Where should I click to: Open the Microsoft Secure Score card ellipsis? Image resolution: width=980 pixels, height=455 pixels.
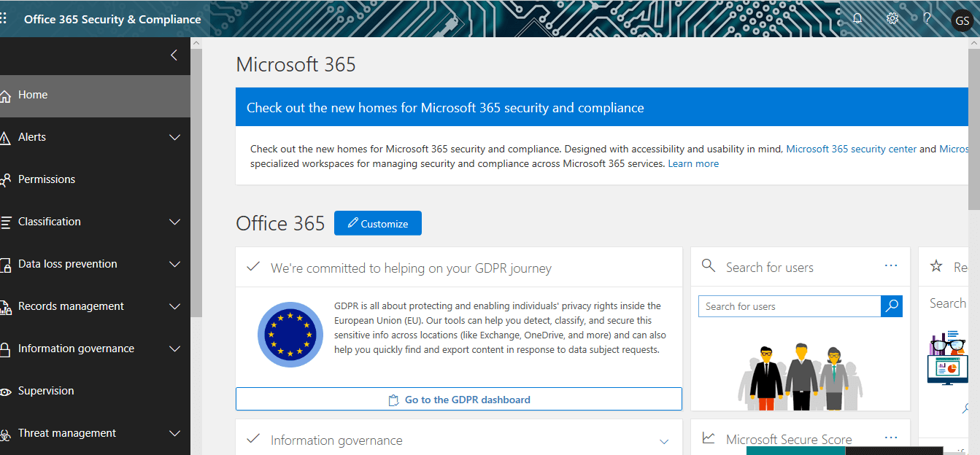coord(891,438)
